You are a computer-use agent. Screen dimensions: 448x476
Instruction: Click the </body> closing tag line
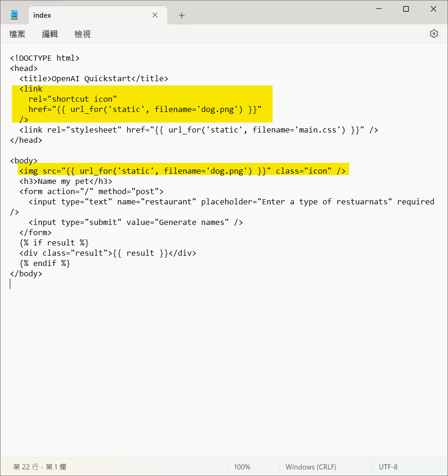pyautogui.click(x=26, y=274)
